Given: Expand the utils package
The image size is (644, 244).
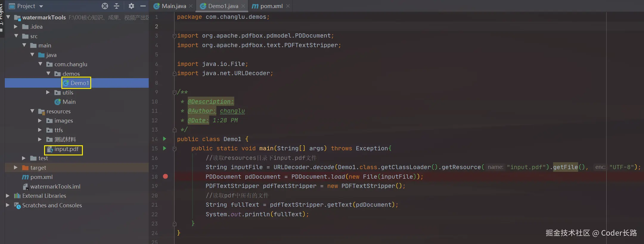Looking at the screenshot, I should [x=48, y=92].
